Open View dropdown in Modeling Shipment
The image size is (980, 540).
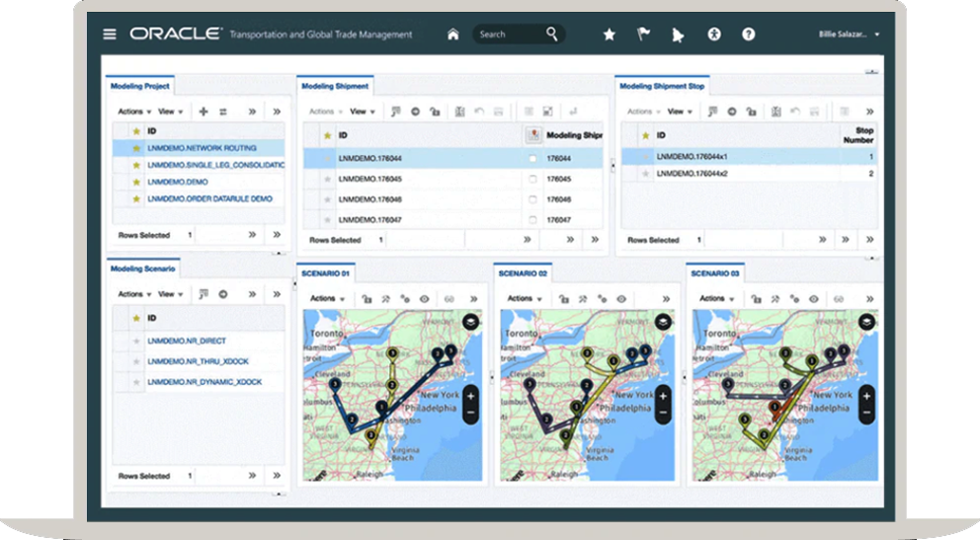362,112
